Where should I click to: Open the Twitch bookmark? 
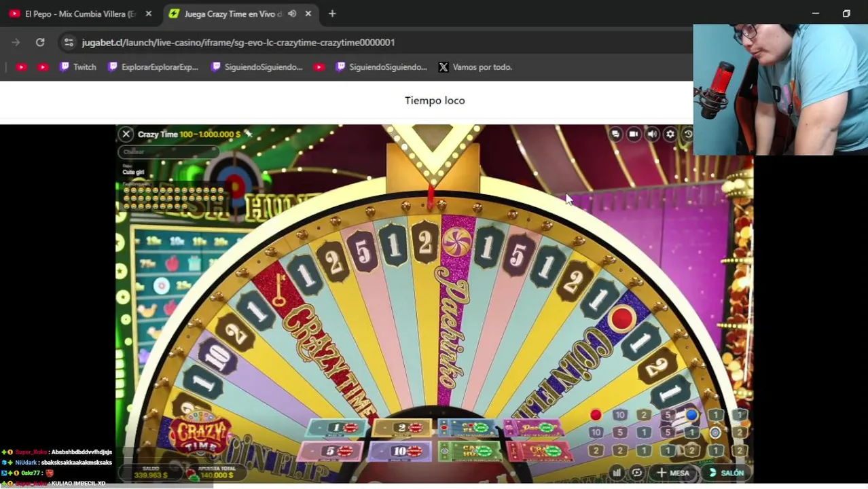pyautogui.click(x=78, y=67)
